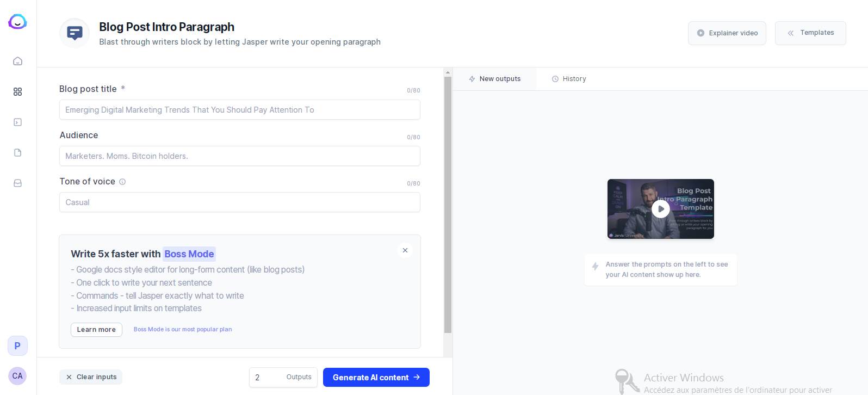The height and width of the screenshot is (395, 868).
Task: Generate AI content
Action: click(x=376, y=378)
